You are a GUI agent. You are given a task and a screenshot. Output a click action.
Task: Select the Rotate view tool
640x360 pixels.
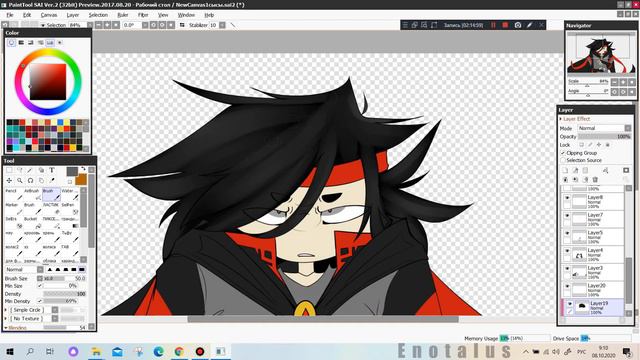pyautogui.click(x=30, y=180)
